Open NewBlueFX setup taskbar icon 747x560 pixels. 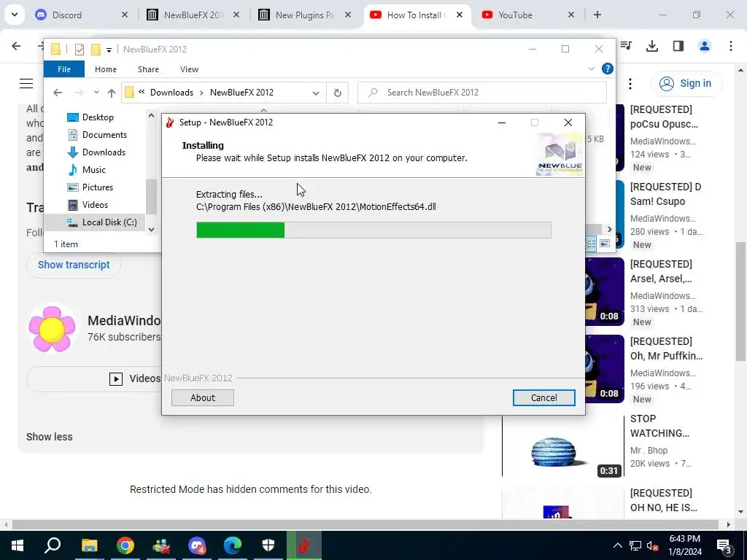(303, 545)
